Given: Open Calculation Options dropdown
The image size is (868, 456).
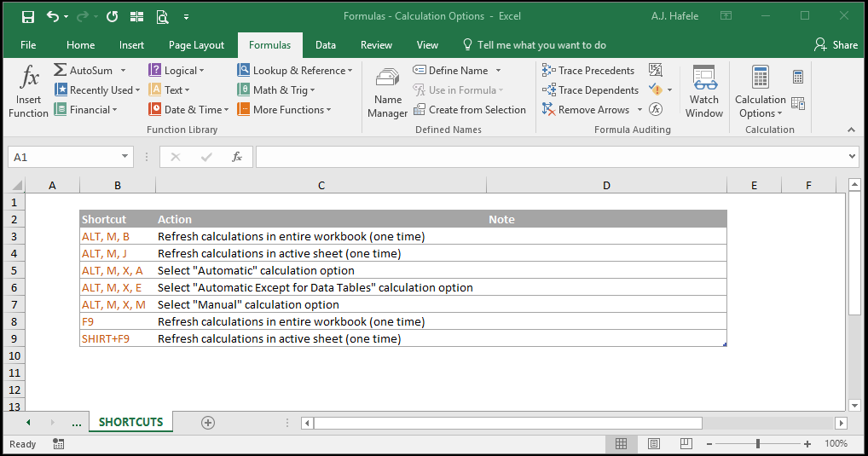Looking at the screenshot, I should (760, 92).
